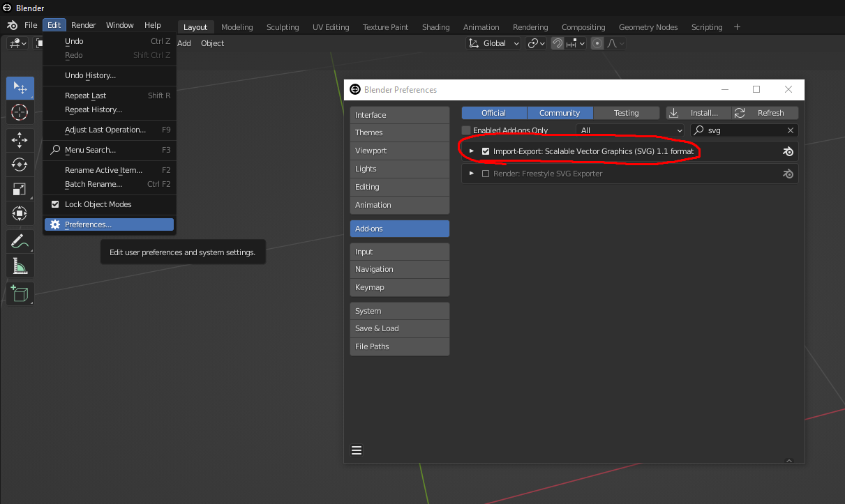Select the Measure tool

(20, 266)
